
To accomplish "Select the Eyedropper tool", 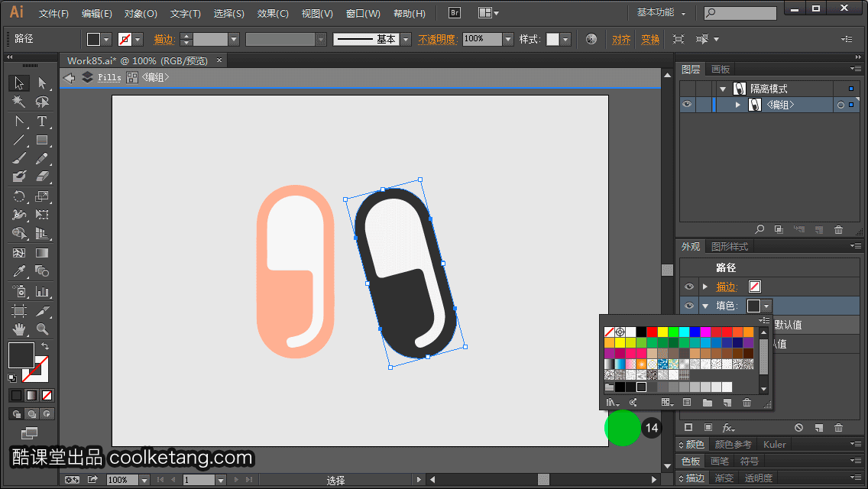I will 19,271.
